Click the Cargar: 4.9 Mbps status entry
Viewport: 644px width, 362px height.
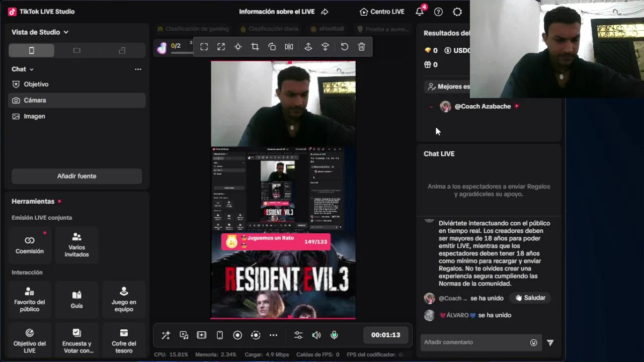coord(267,355)
